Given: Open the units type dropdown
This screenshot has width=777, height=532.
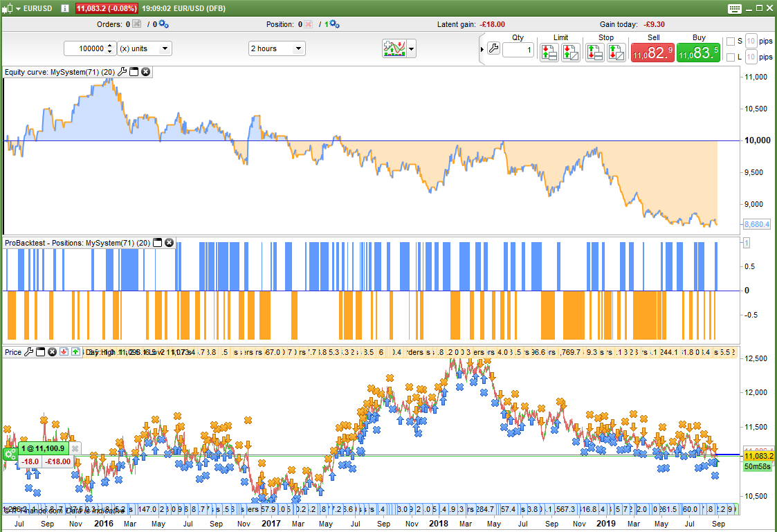Looking at the screenshot, I should coord(144,48).
